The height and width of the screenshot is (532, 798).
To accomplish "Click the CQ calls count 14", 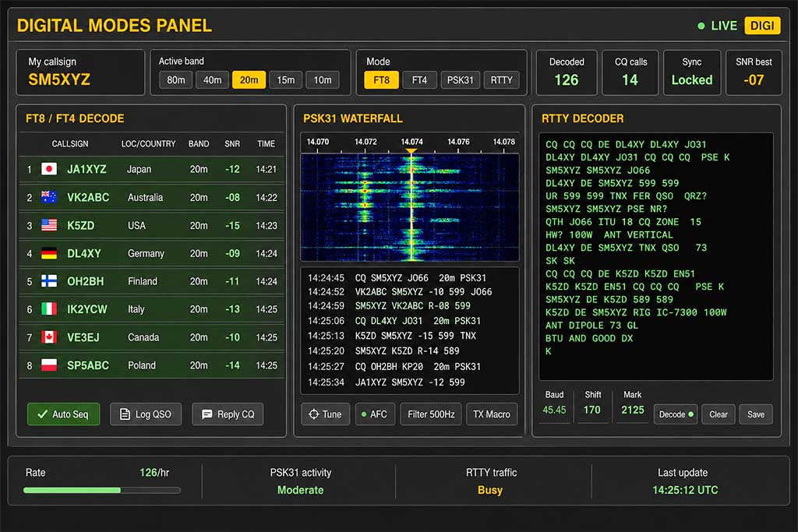I will [x=630, y=80].
